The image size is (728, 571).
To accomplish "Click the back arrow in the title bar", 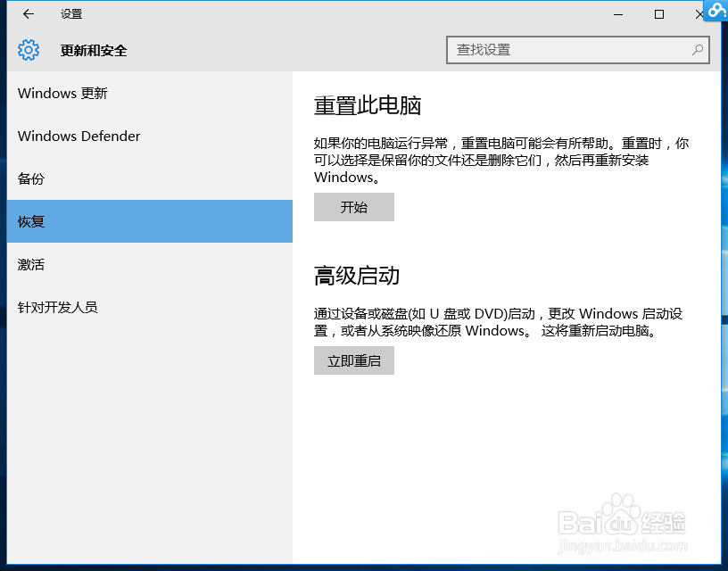I will click(29, 14).
